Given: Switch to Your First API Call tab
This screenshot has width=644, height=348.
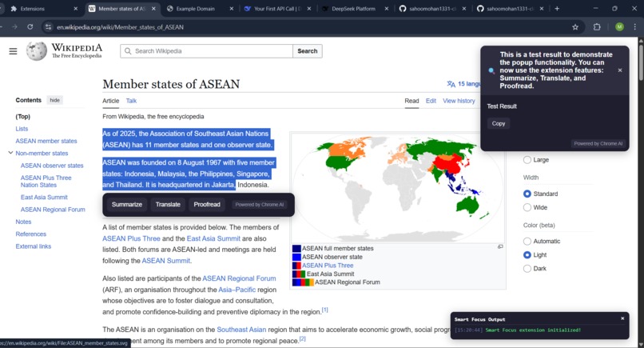Looking at the screenshot, I should click(277, 9).
